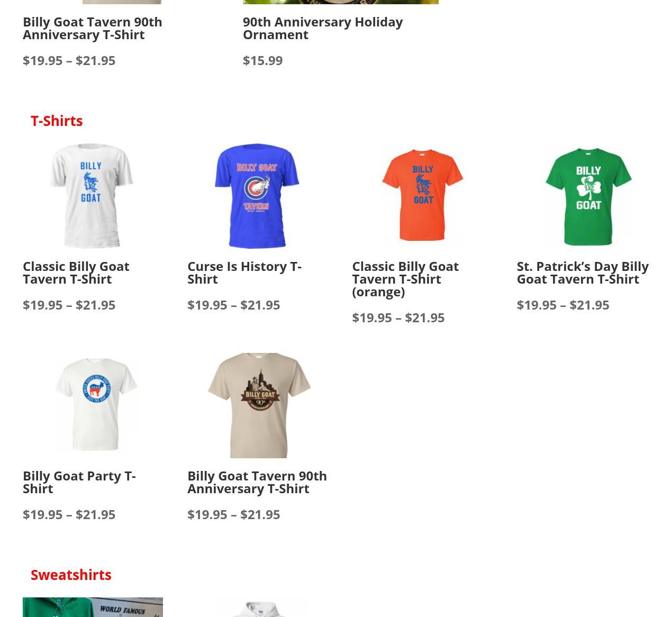Click the $15.99 ornament price
672x617 pixels.
tap(263, 60)
